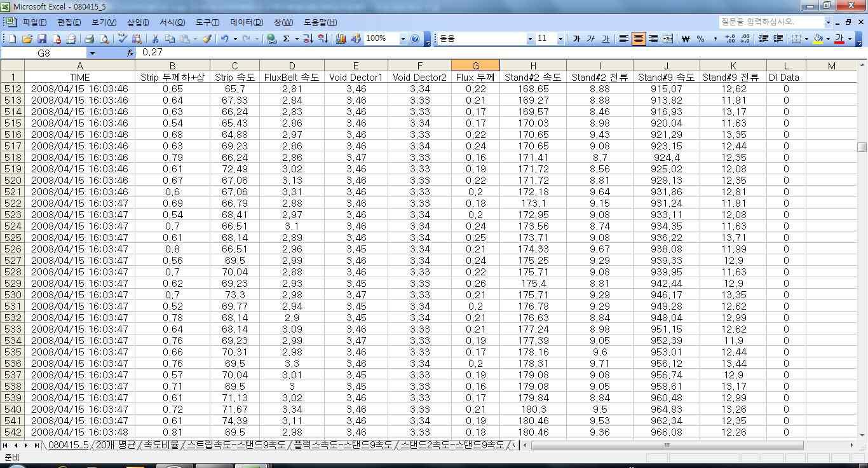Toggle right text alignment
Image resolution: width=868 pixels, height=468 pixels.
click(x=653, y=39)
